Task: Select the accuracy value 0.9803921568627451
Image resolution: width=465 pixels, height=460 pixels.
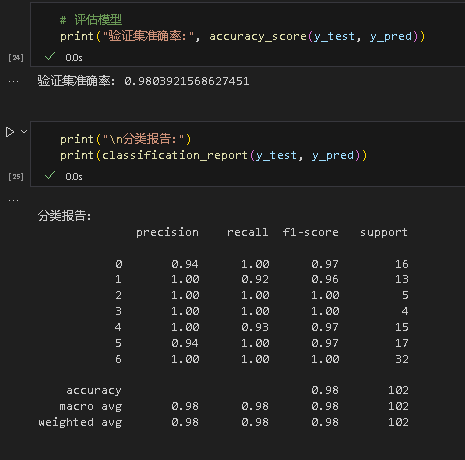Action: (187, 81)
